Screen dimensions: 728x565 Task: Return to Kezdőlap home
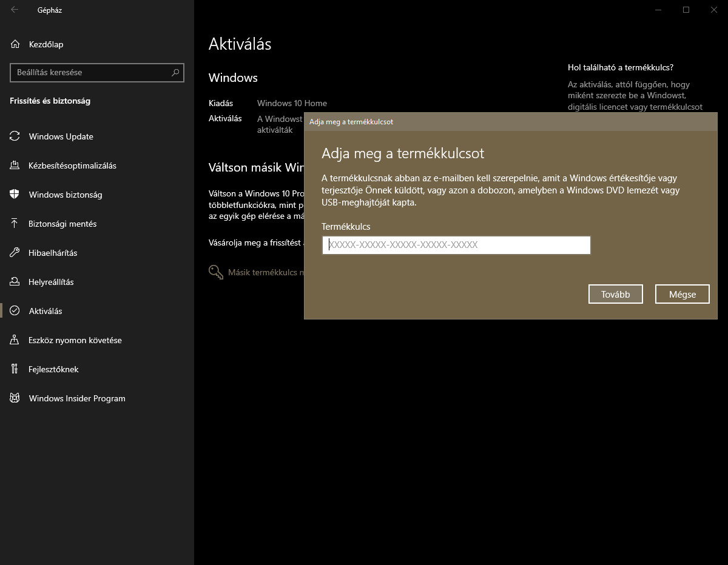(97, 44)
